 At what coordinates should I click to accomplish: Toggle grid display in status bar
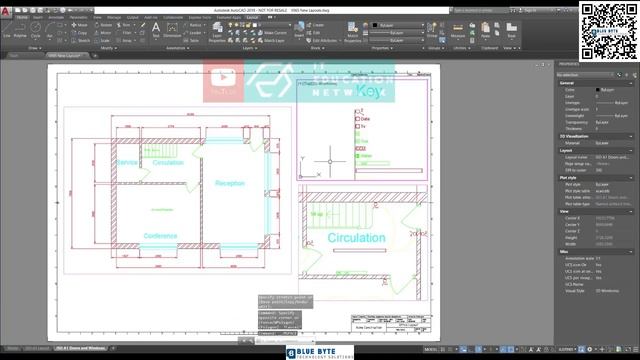tap(443, 349)
